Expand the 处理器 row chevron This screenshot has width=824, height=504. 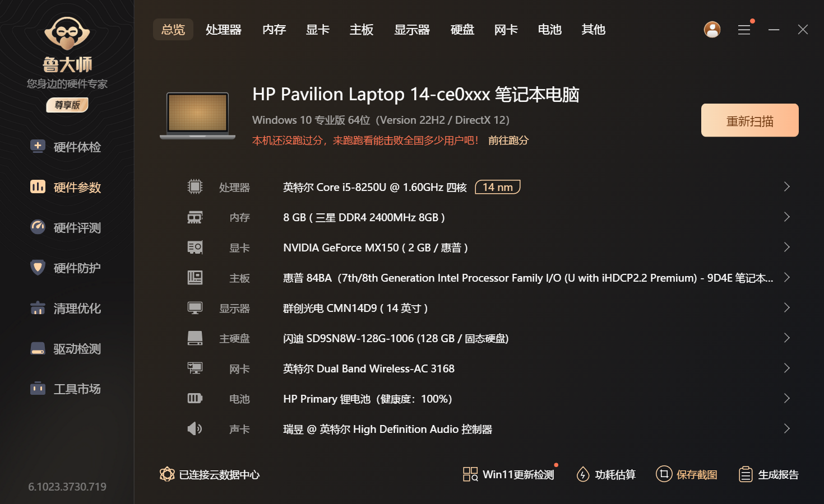pos(787,186)
